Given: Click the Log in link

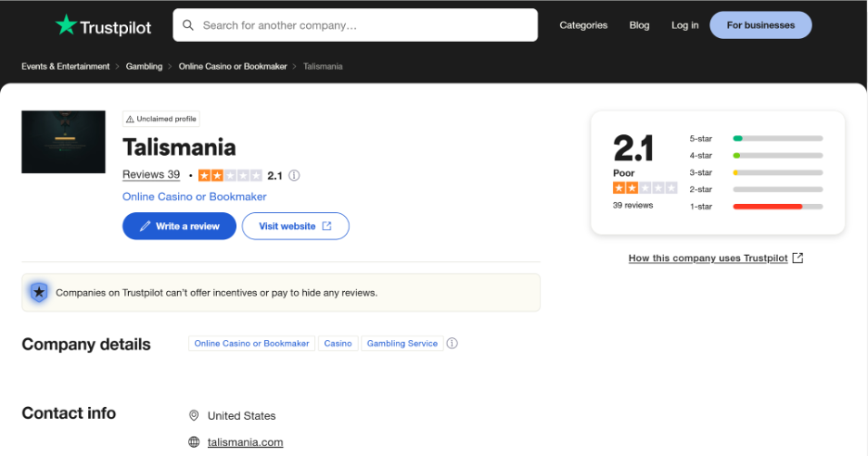Looking at the screenshot, I should tap(684, 25).
